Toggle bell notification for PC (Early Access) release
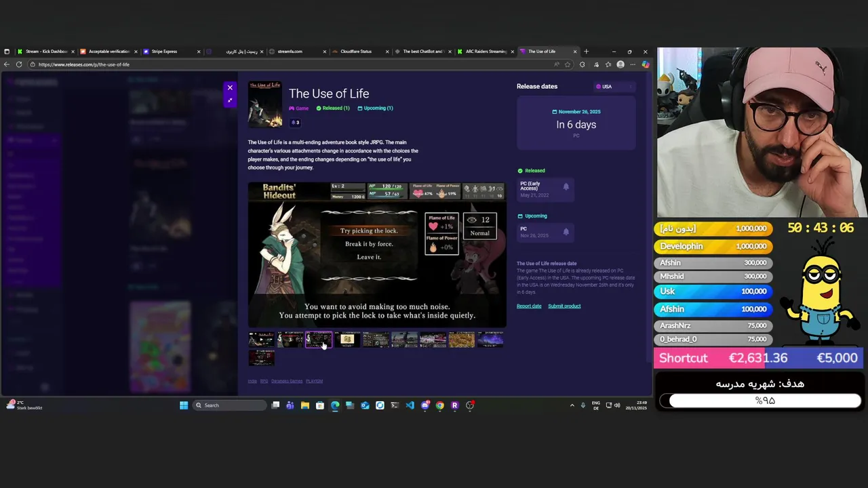This screenshot has height=488, width=868. 566,186
